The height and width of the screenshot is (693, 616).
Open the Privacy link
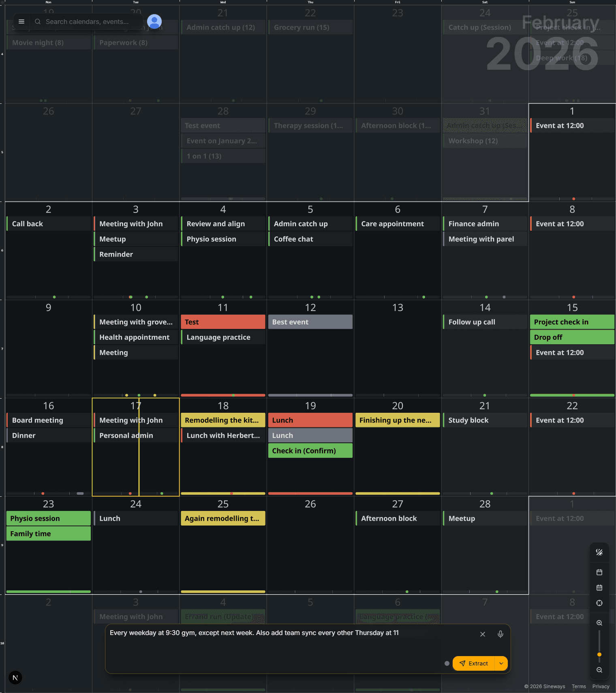coord(600,687)
